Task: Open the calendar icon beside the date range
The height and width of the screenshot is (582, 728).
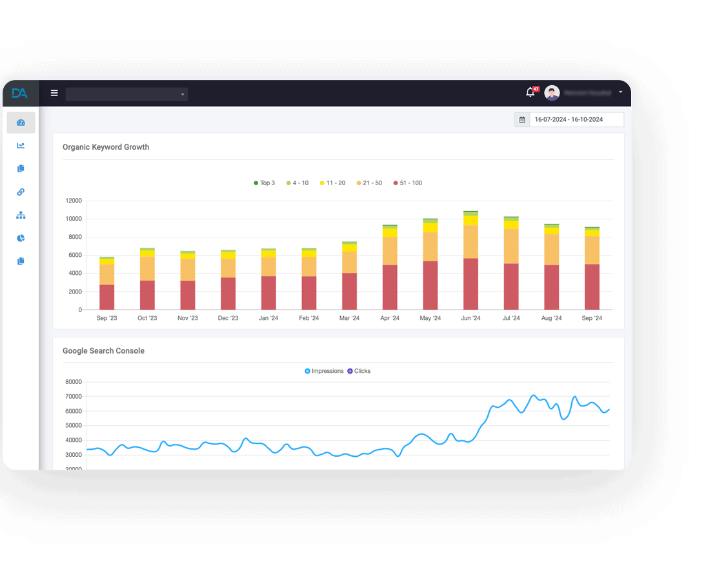Action: [521, 119]
